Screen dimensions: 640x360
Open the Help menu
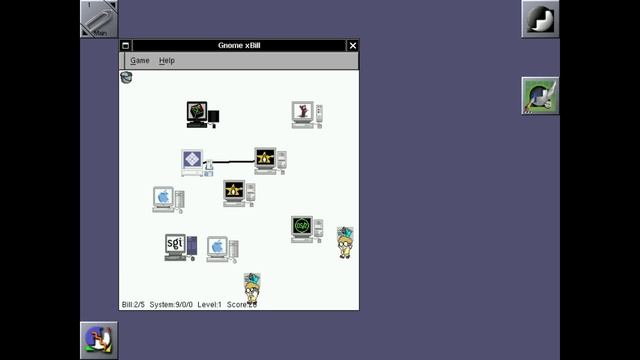pyautogui.click(x=167, y=60)
